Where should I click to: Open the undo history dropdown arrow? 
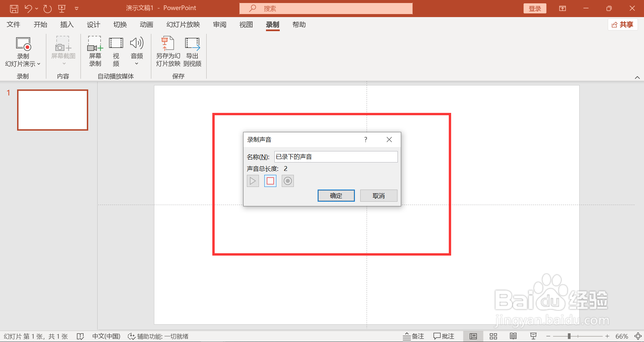click(37, 8)
